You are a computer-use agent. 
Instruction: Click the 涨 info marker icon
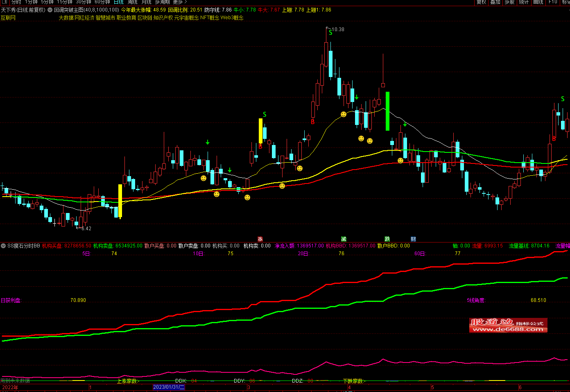click(x=260, y=239)
